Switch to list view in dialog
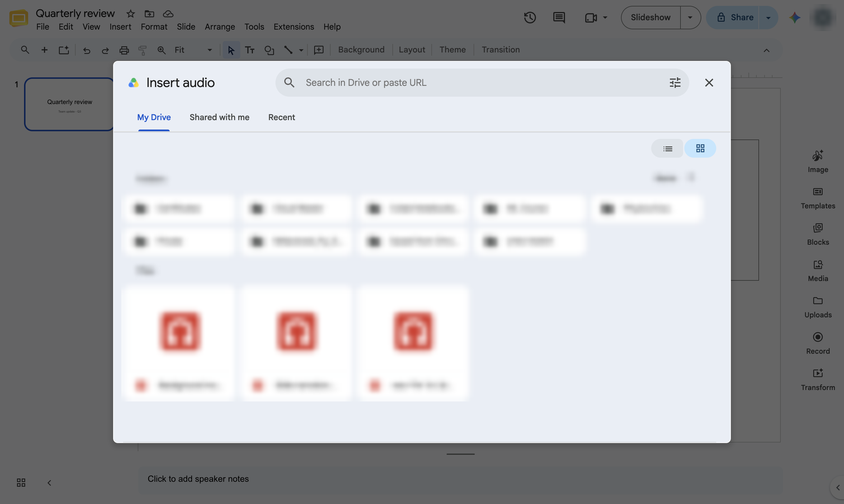 tap(667, 148)
